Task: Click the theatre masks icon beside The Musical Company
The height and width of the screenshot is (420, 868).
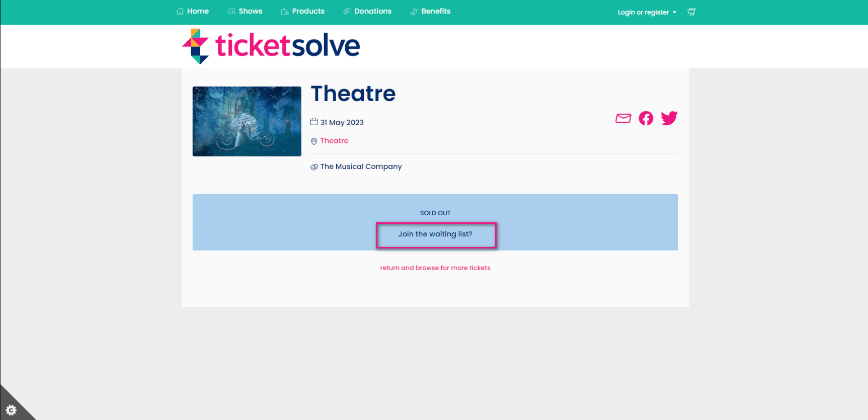Action: (x=314, y=166)
